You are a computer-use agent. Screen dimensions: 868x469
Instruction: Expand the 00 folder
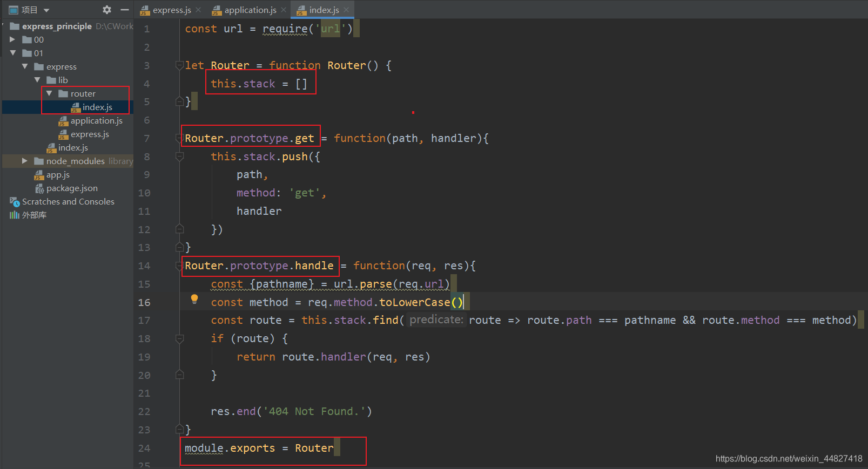(12, 39)
